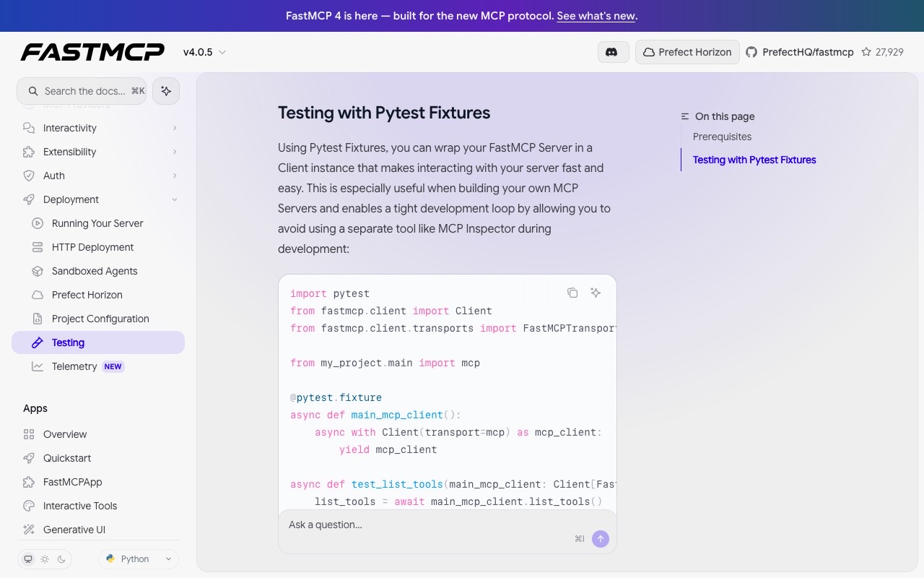Click the Testing with Pytest Fixtures heading
This screenshot has width=924, height=578.
tap(384, 113)
